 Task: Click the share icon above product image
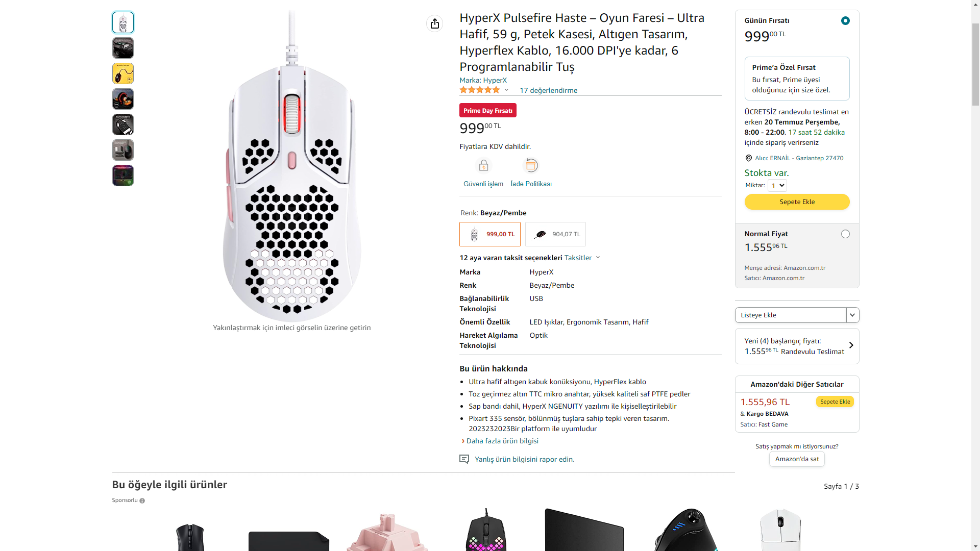(434, 23)
